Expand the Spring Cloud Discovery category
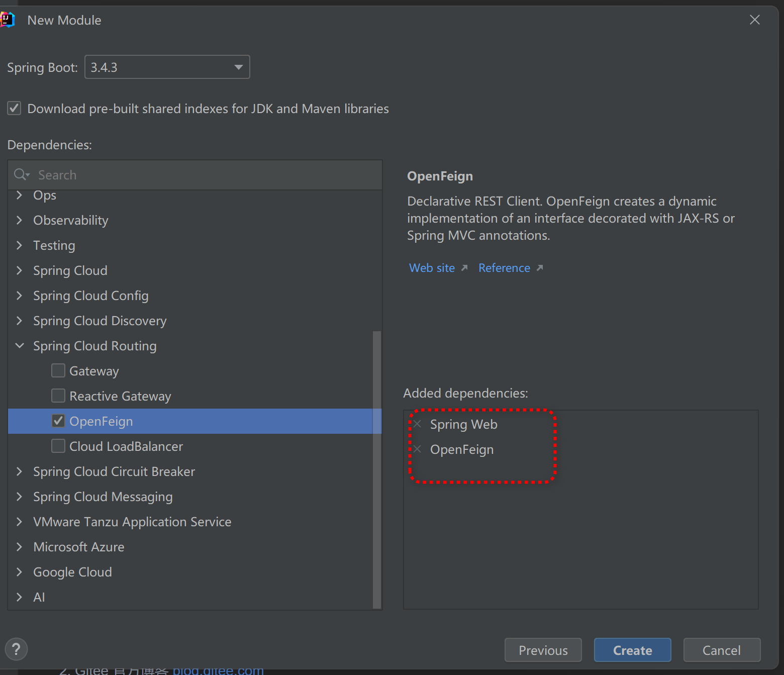The height and width of the screenshot is (675, 784). (x=20, y=321)
